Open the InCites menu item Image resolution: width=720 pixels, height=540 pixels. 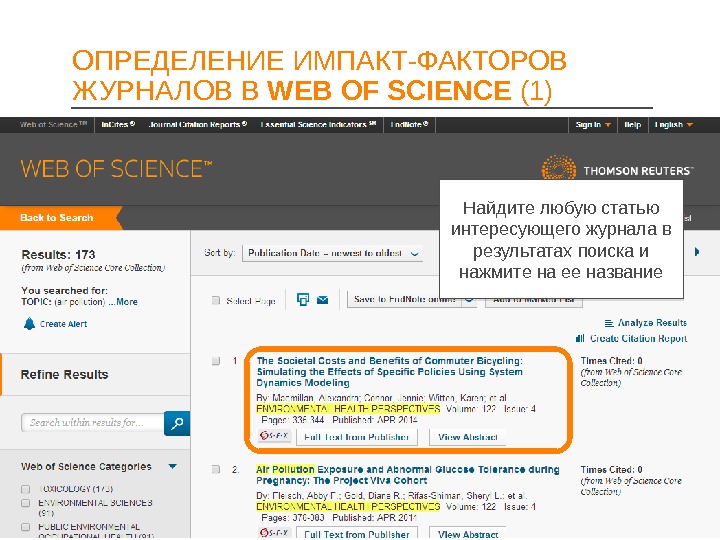(x=118, y=124)
